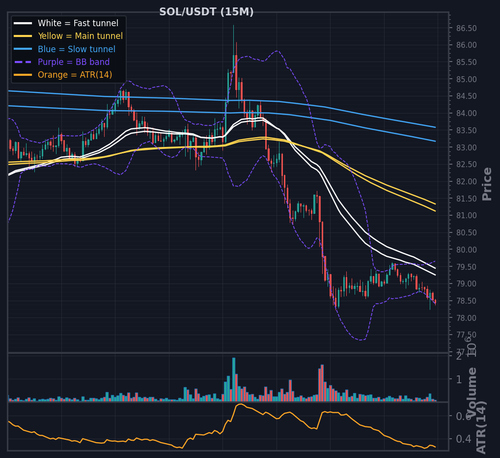Screen dimensions: 500x458
Task: Click the 86.50 price axis label
Action: [x=466, y=28]
